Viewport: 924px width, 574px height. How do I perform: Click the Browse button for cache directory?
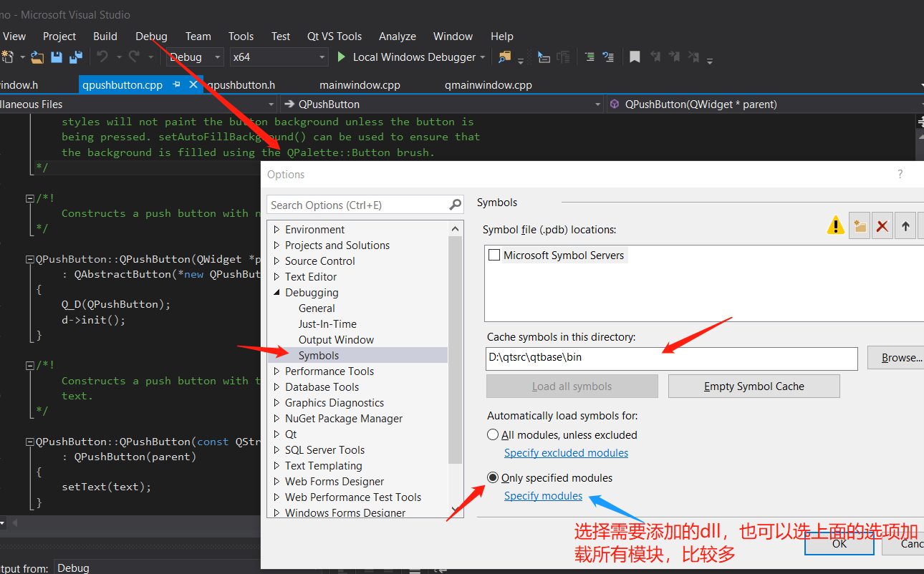896,357
